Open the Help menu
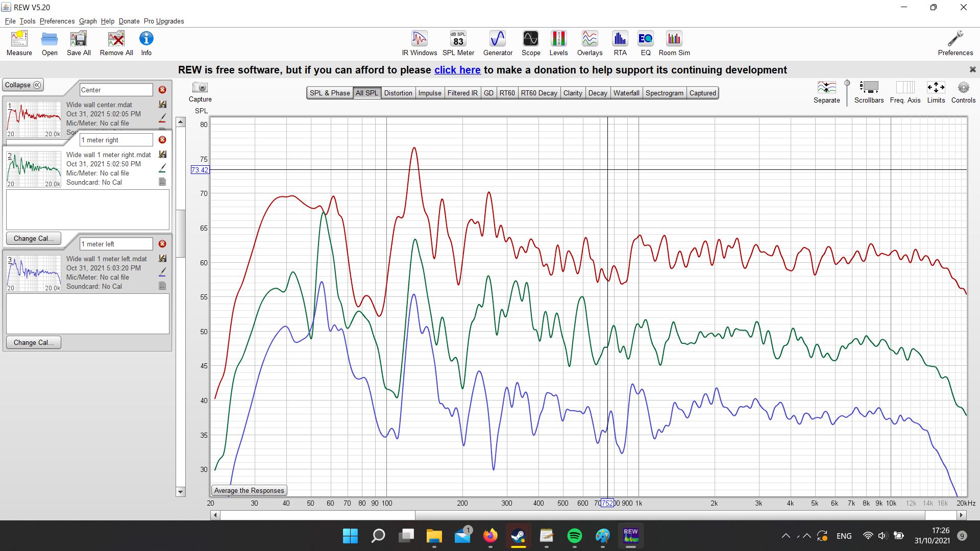980x551 pixels. click(x=108, y=21)
